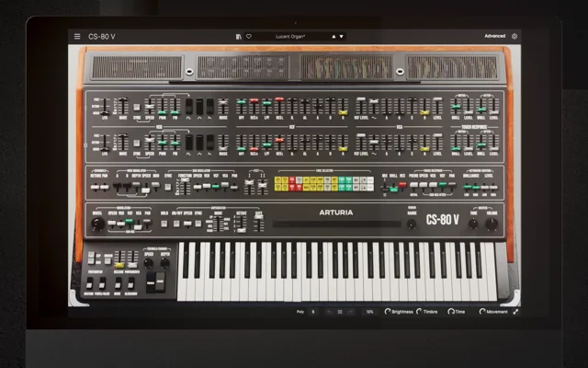Click the Time macro knob
The image size is (588, 368).
pos(451,311)
